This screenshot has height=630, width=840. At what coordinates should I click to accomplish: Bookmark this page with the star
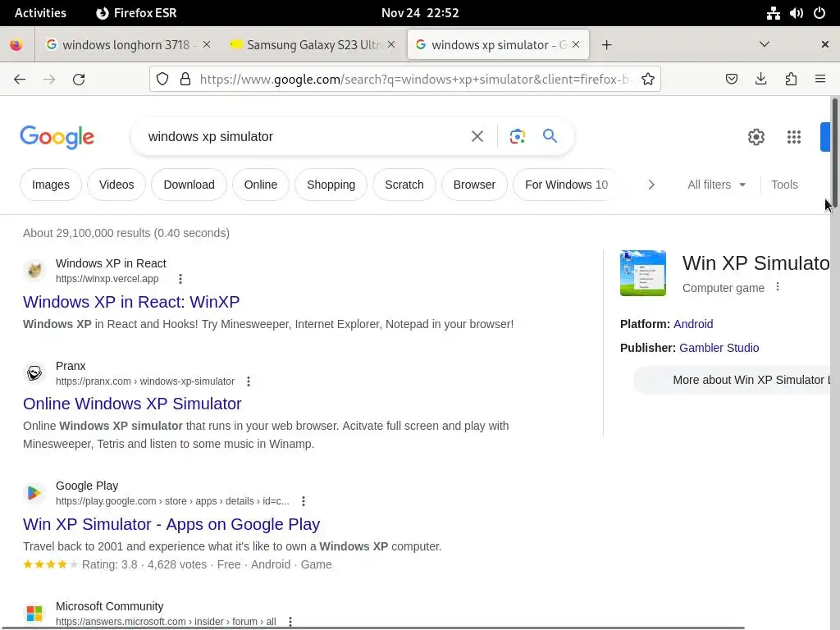[648, 80]
